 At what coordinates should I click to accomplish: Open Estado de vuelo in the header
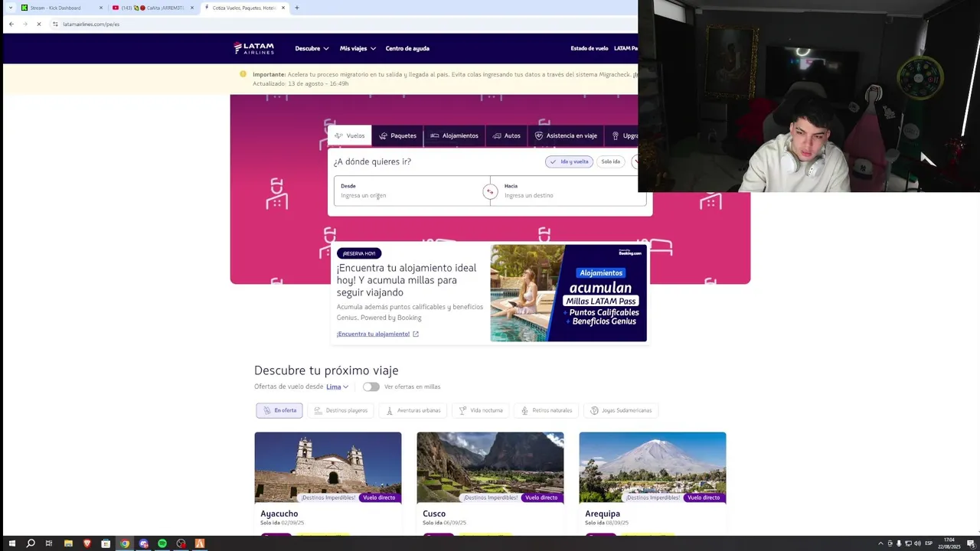click(x=590, y=48)
